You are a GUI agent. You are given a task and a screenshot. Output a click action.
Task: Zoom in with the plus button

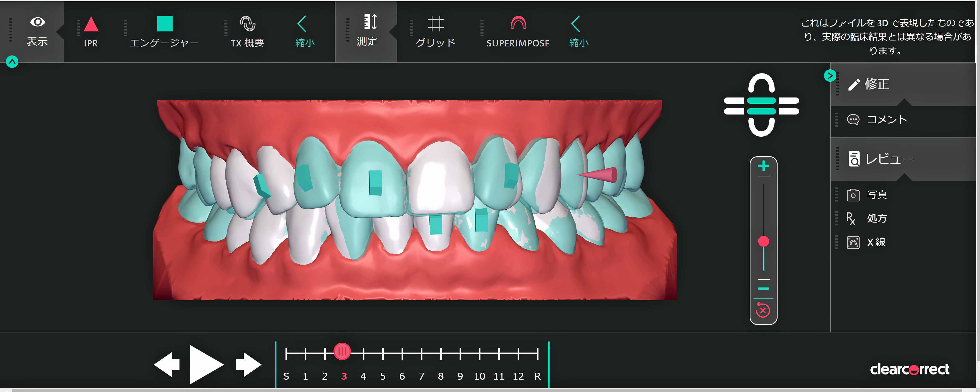pos(763,166)
